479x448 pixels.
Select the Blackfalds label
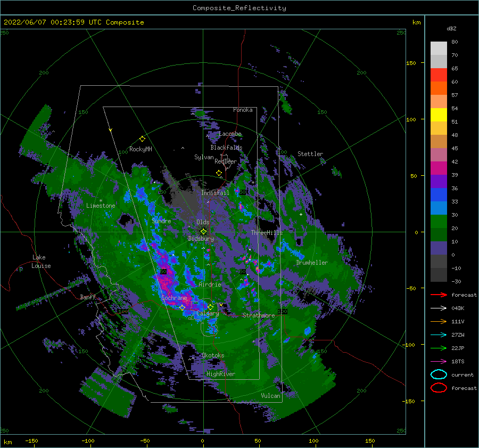click(x=226, y=148)
